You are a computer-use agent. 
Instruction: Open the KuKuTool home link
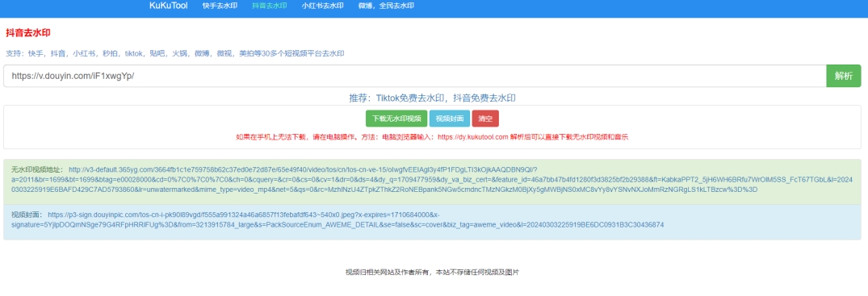point(168,6)
